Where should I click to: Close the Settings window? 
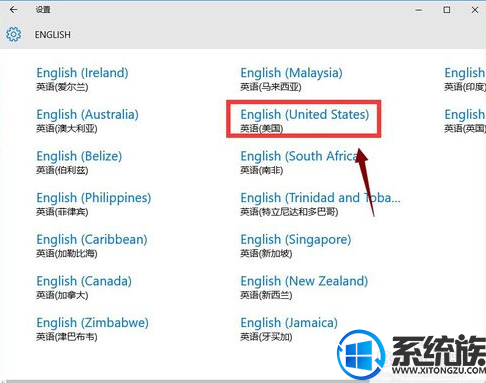pos(475,10)
